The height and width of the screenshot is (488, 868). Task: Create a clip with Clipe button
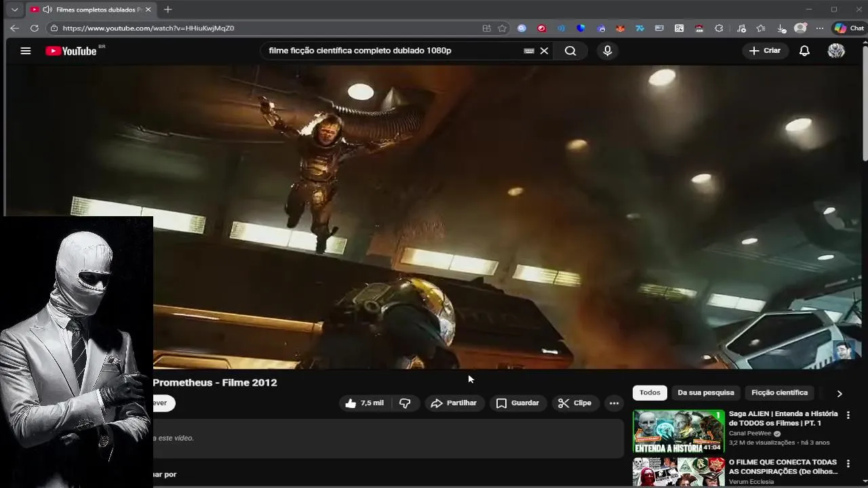coord(575,403)
